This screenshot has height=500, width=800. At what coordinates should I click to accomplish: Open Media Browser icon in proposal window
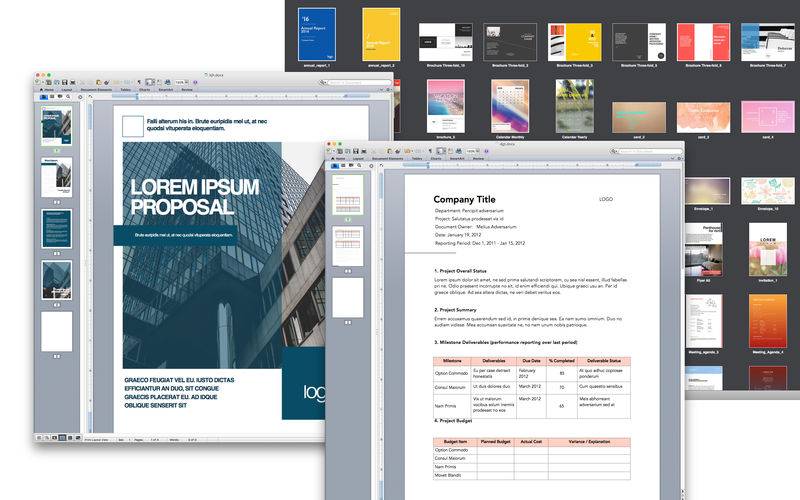(x=168, y=83)
